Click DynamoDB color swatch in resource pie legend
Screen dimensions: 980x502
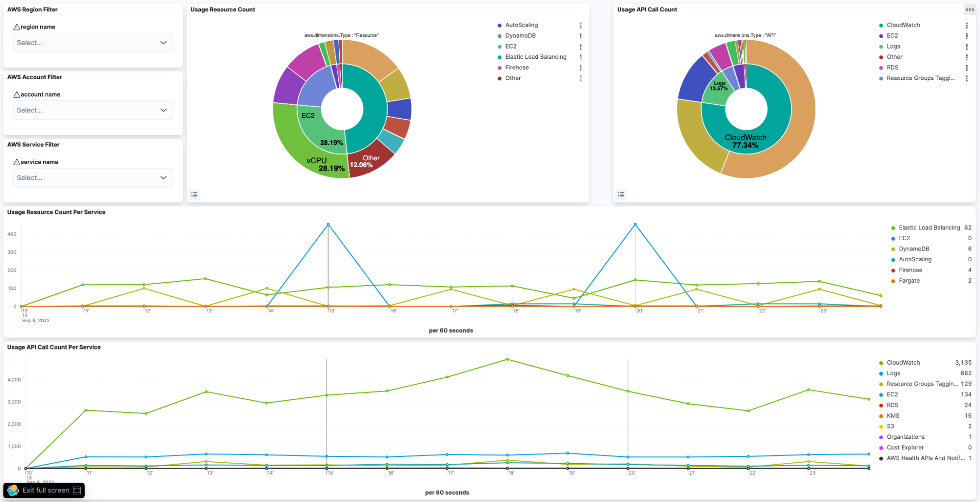(500, 36)
